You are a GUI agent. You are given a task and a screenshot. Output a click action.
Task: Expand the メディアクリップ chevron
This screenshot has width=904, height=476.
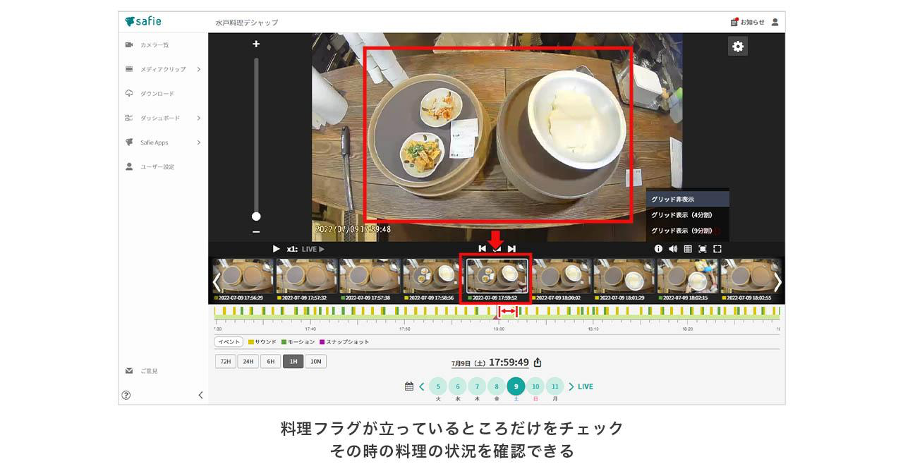[x=199, y=69]
